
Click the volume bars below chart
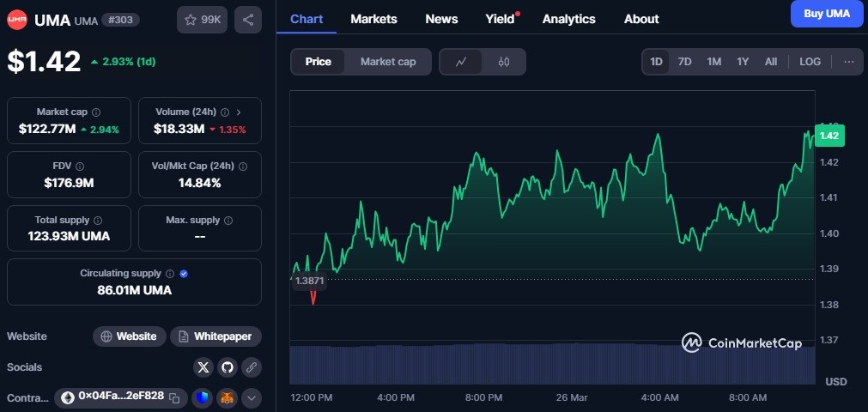552,363
